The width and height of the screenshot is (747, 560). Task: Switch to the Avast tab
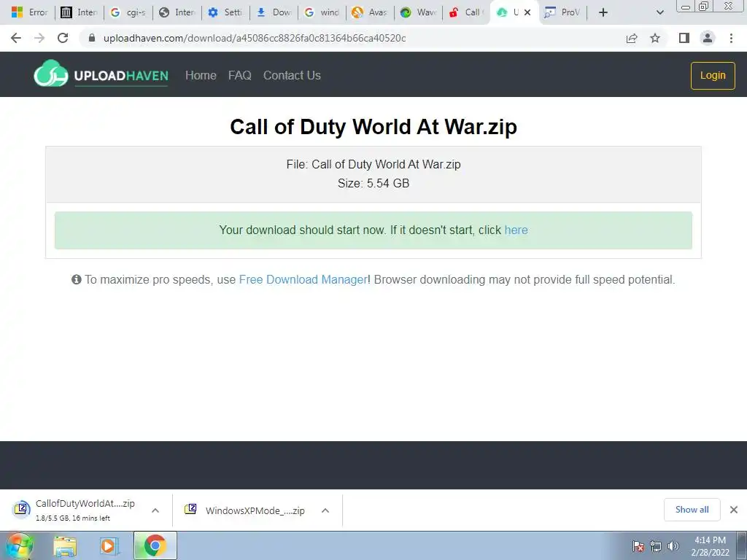pos(370,12)
